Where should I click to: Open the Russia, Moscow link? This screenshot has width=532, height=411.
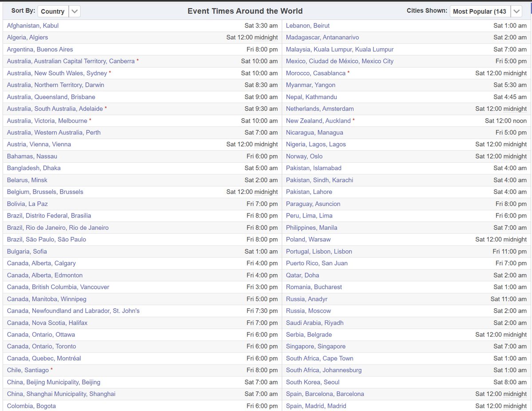[x=308, y=311]
